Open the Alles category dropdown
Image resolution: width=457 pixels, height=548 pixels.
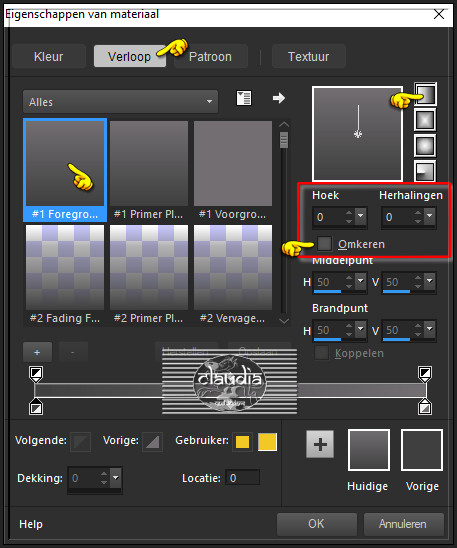pyautogui.click(x=121, y=102)
